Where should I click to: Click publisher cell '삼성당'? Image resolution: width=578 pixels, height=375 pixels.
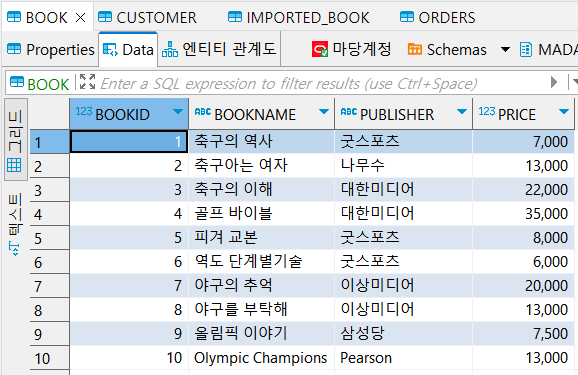(403, 333)
